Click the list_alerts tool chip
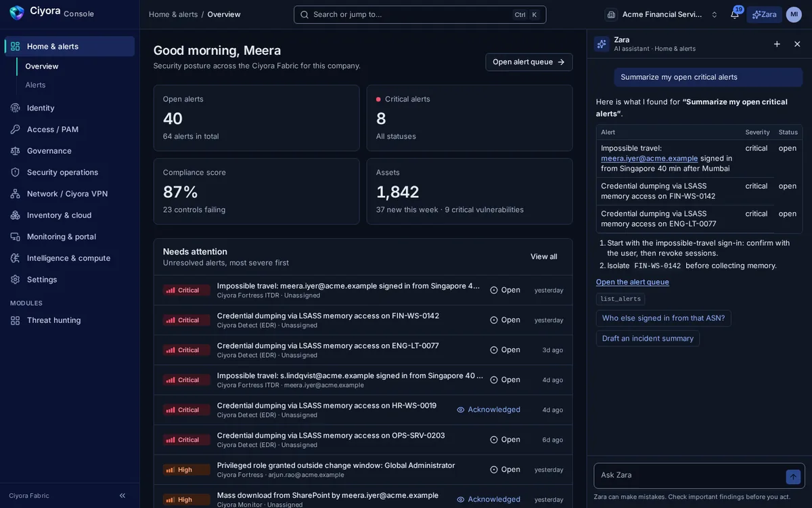 (621, 299)
